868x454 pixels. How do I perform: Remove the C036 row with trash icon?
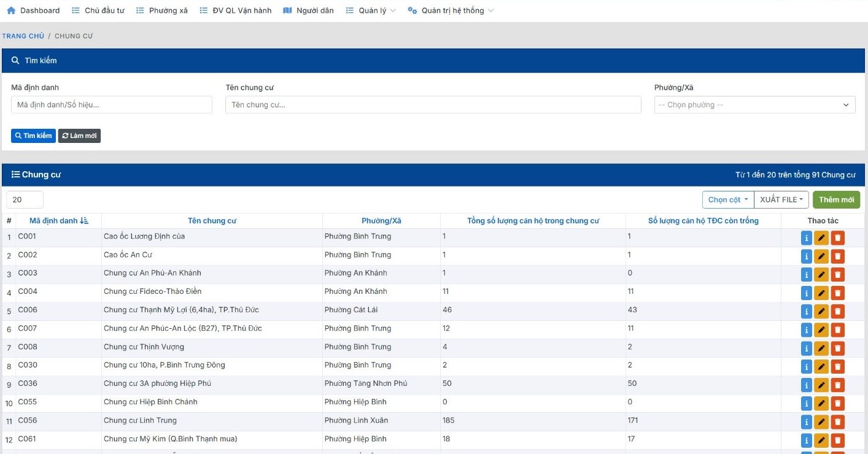[838, 385]
